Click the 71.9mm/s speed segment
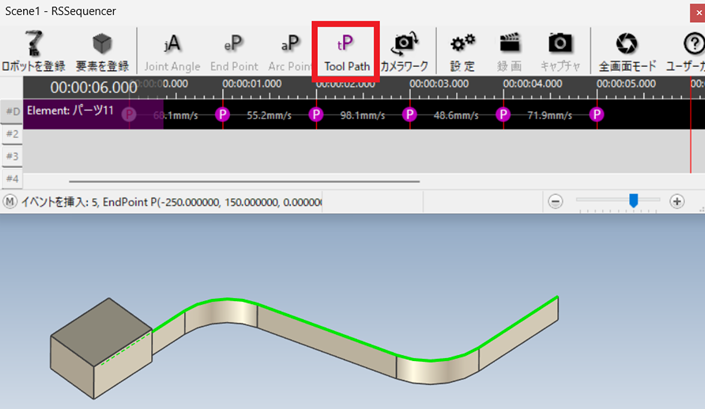 549,116
